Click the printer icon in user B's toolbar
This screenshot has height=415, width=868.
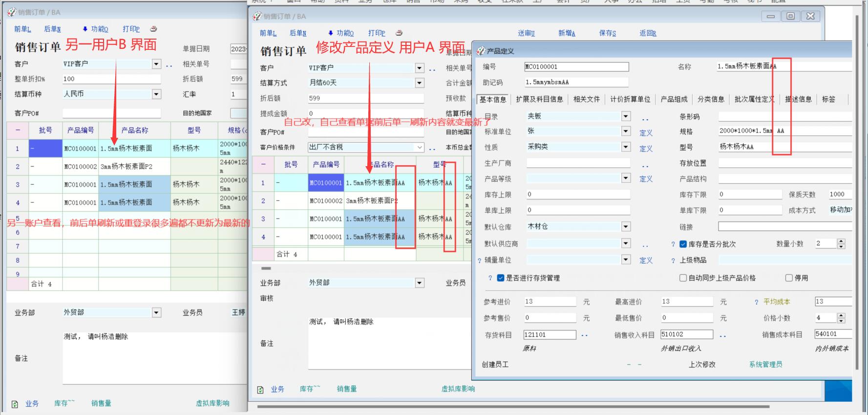(153, 29)
